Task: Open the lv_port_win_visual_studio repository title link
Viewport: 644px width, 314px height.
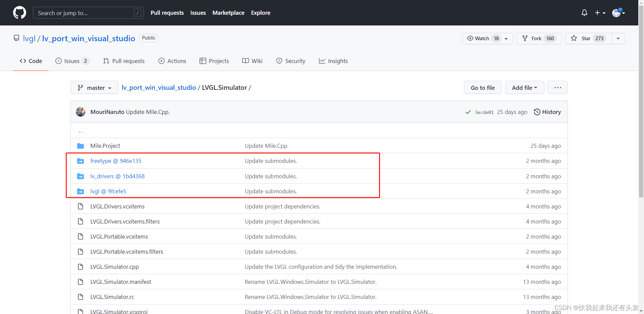Action: tap(89, 39)
